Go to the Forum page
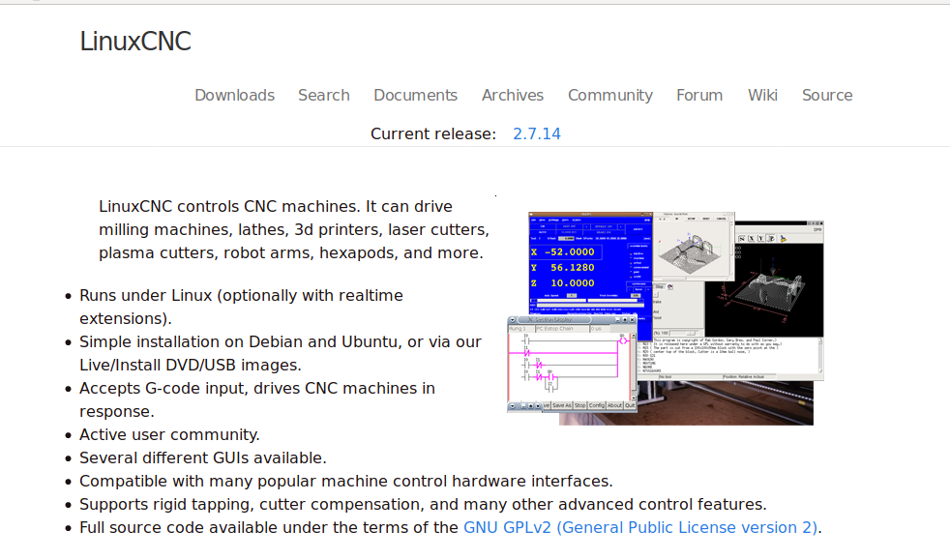950x560 pixels. (699, 95)
